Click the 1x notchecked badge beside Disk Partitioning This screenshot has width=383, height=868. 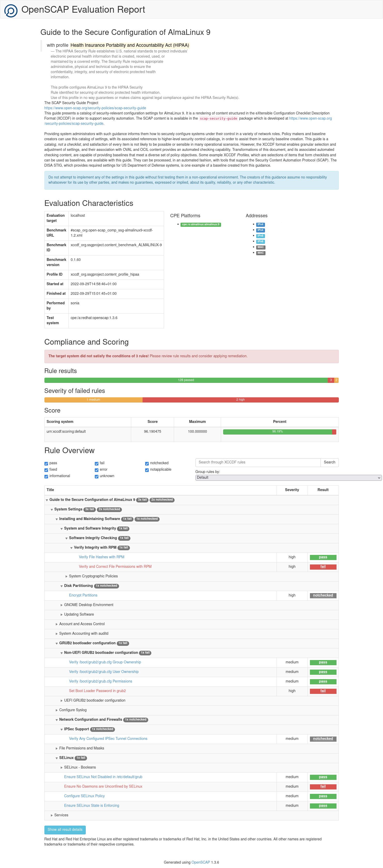(x=106, y=586)
